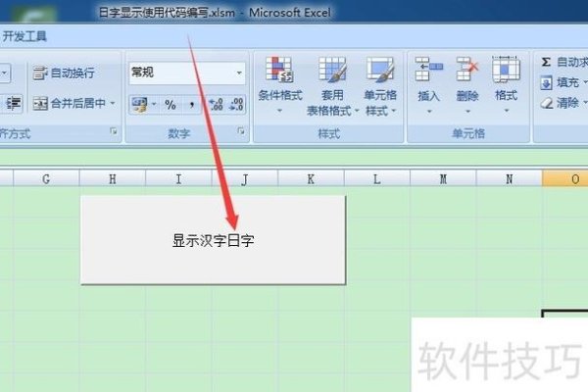This screenshot has height=392, width=588.
Task: Select column N header
Action: point(509,179)
